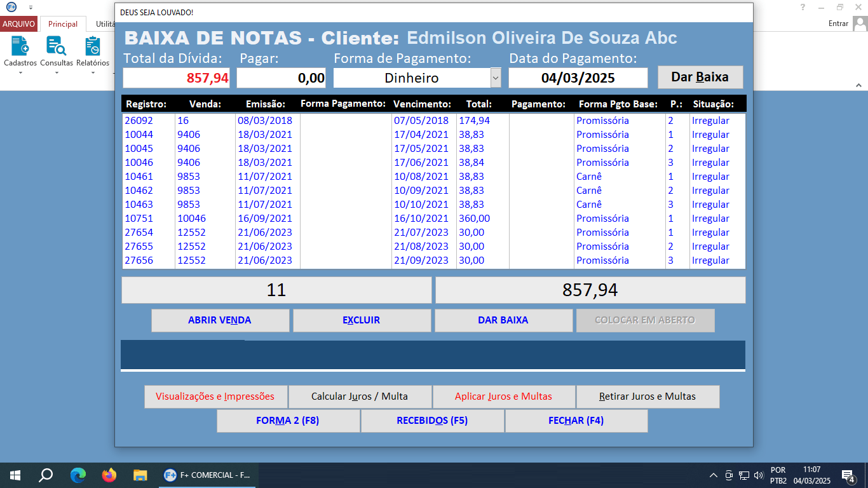This screenshot has height=488, width=868.
Task: Click the taskbar clock showing 11:07
Action: coord(811,475)
